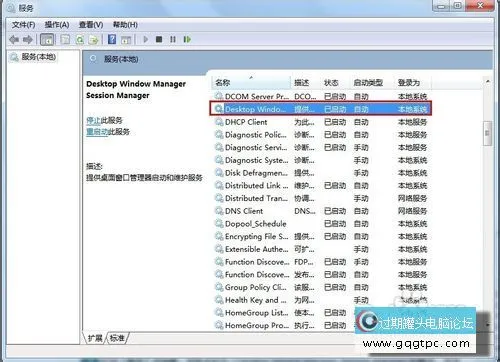Viewport: 500px width, 362px height.
Task: Switch to the 扩展 tab
Action: coord(95,338)
